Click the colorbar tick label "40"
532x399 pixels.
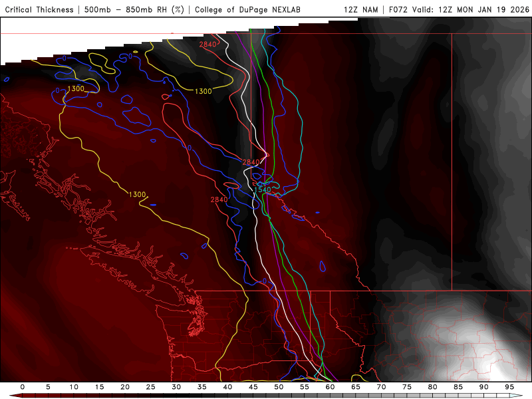tap(227, 387)
